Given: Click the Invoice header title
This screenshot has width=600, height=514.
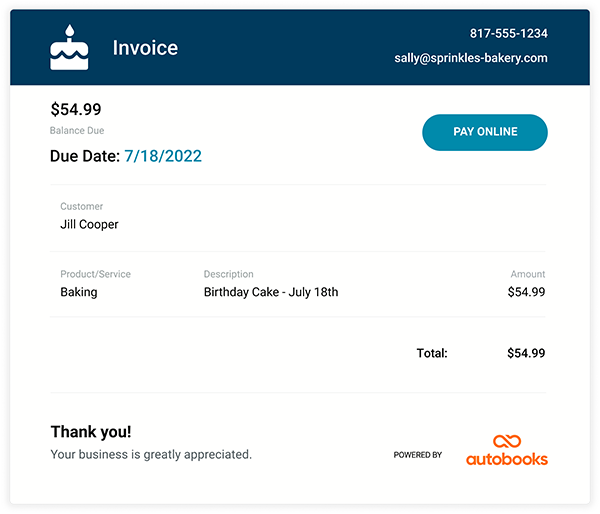Looking at the screenshot, I should click(145, 48).
